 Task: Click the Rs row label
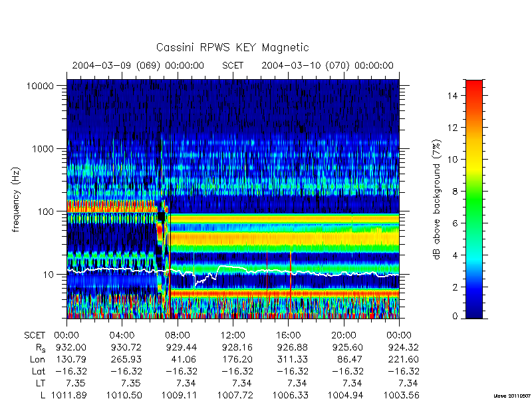click(41, 348)
